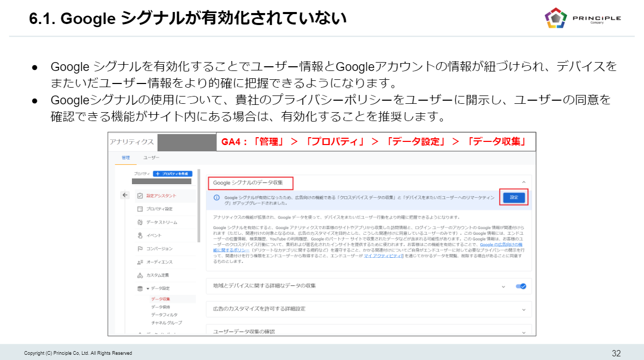This screenshot has height=360, width=644.
Task: Expand 広告のカスタマイズを許可する詳細設定 section
Action: 524,309
